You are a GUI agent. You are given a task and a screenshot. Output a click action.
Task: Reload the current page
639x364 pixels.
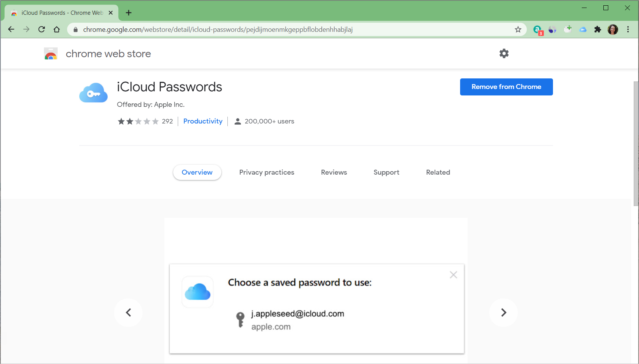(x=42, y=30)
